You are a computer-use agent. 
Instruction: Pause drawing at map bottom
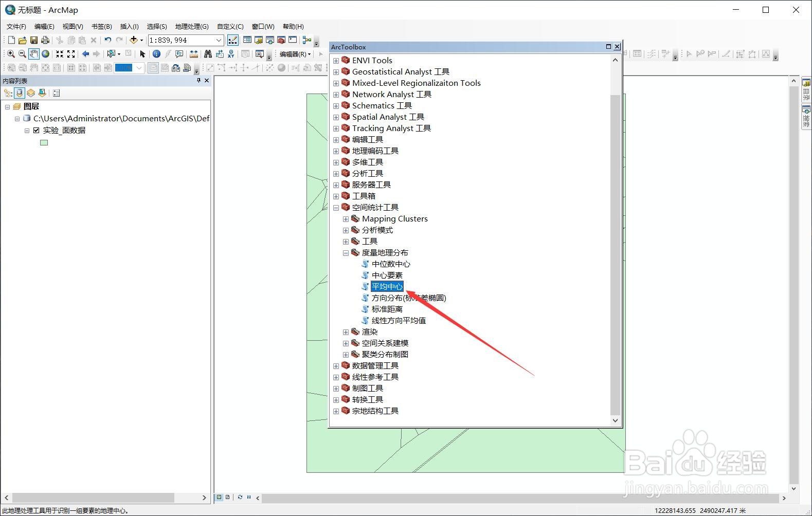click(249, 497)
